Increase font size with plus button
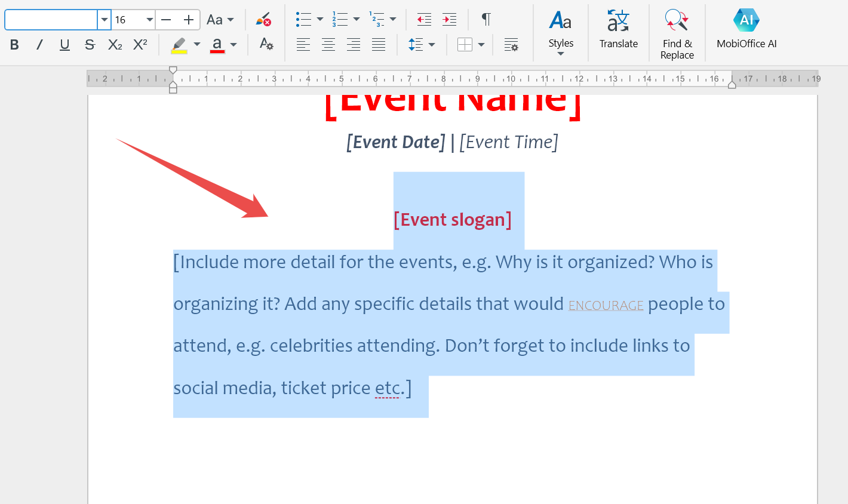The width and height of the screenshot is (848, 504). point(189,20)
